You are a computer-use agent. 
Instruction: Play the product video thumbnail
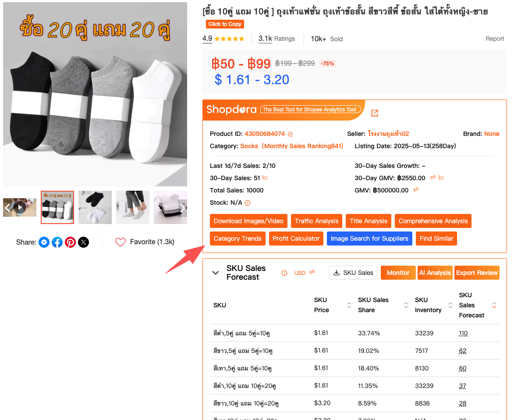click(x=20, y=207)
